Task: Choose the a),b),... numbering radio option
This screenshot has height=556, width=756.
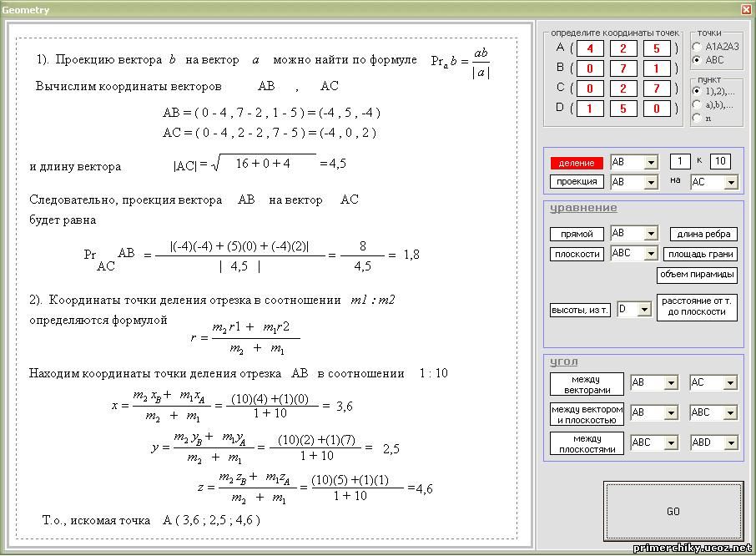Action: tap(697, 104)
